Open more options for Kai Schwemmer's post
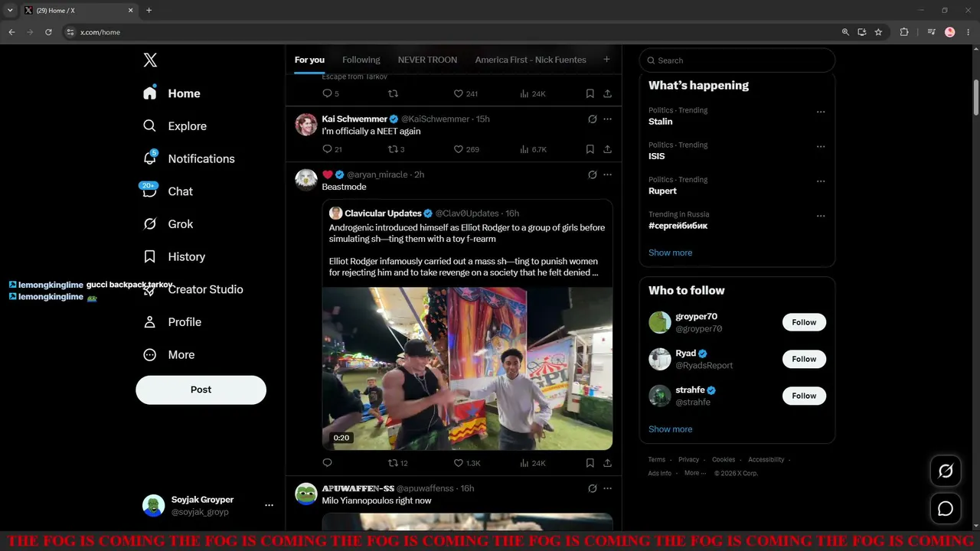The image size is (980, 551). 607,119
